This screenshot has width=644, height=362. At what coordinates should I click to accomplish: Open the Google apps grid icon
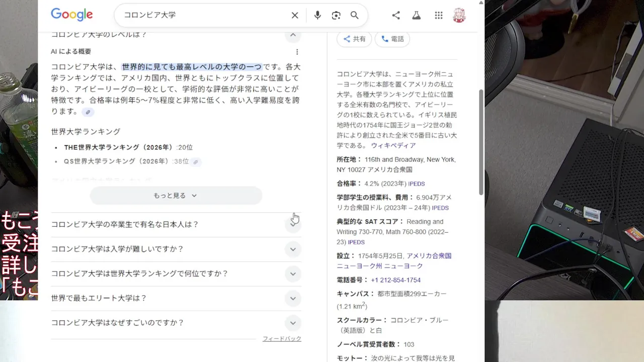pyautogui.click(x=439, y=16)
